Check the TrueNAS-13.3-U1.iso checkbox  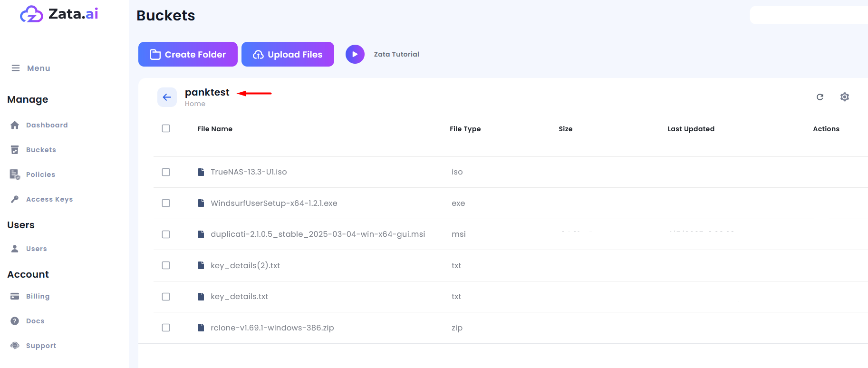[x=166, y=172]
